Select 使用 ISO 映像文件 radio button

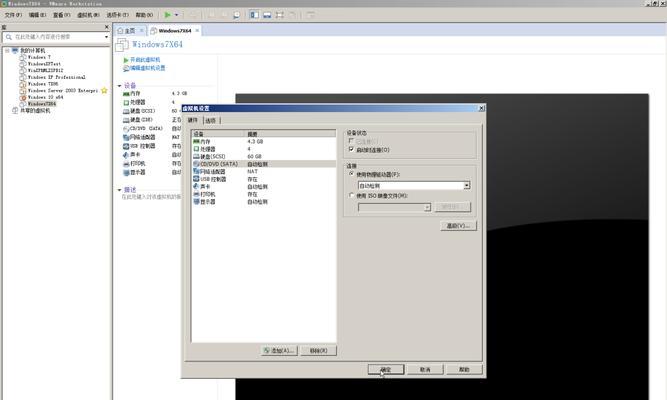pyautogui.click(x=351, y=195)
